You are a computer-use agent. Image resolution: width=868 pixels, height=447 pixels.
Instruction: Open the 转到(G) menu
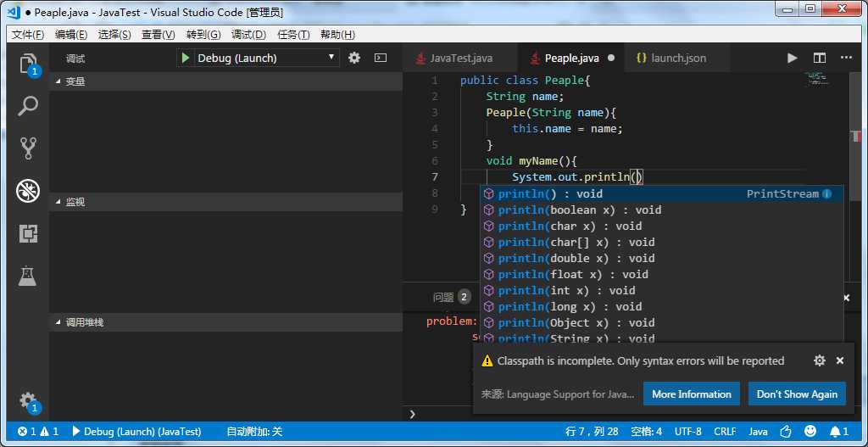(203, 35)
